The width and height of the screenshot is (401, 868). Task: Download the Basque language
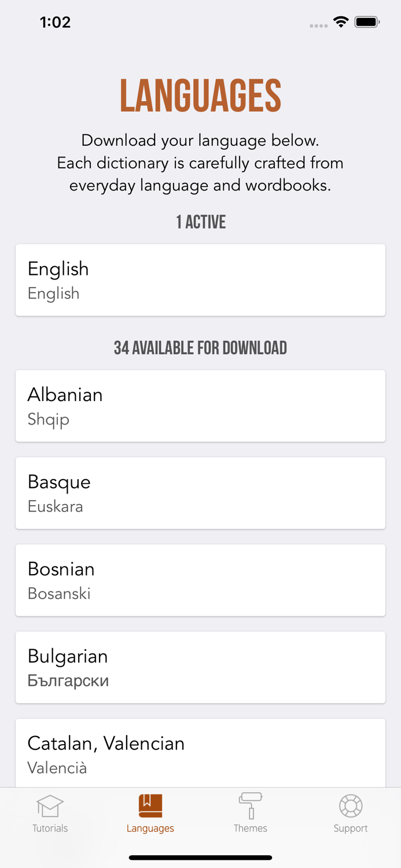coord(200,493)
